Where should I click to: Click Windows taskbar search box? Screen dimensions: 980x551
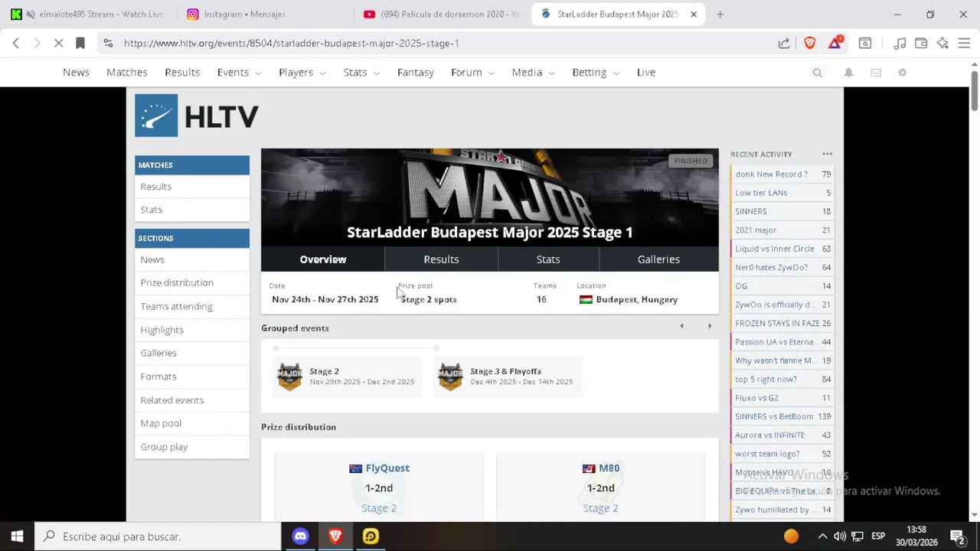tap(158, 536)
